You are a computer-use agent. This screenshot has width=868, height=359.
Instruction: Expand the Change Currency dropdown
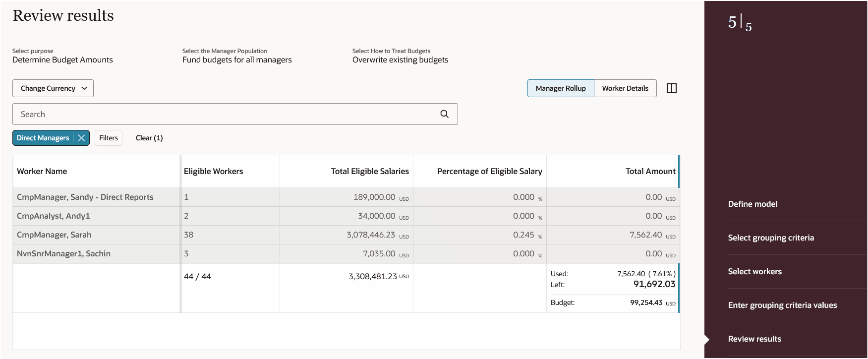point(53,88)
